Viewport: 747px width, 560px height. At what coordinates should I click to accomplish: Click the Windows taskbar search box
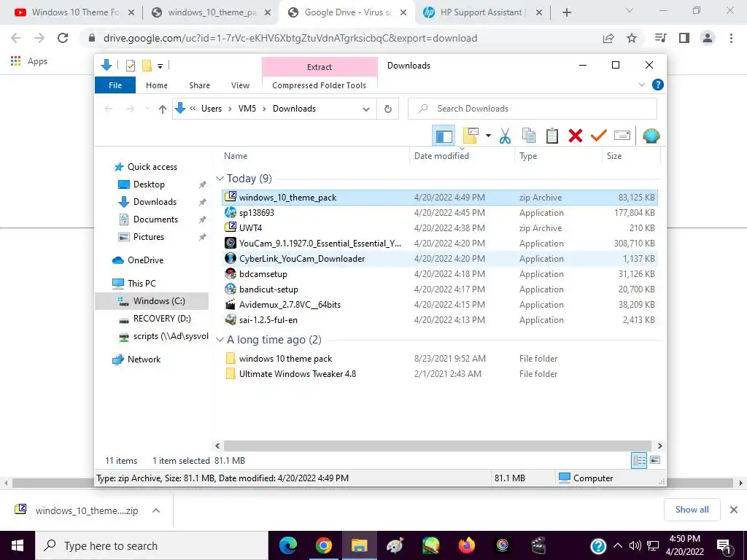pos(152,545)
